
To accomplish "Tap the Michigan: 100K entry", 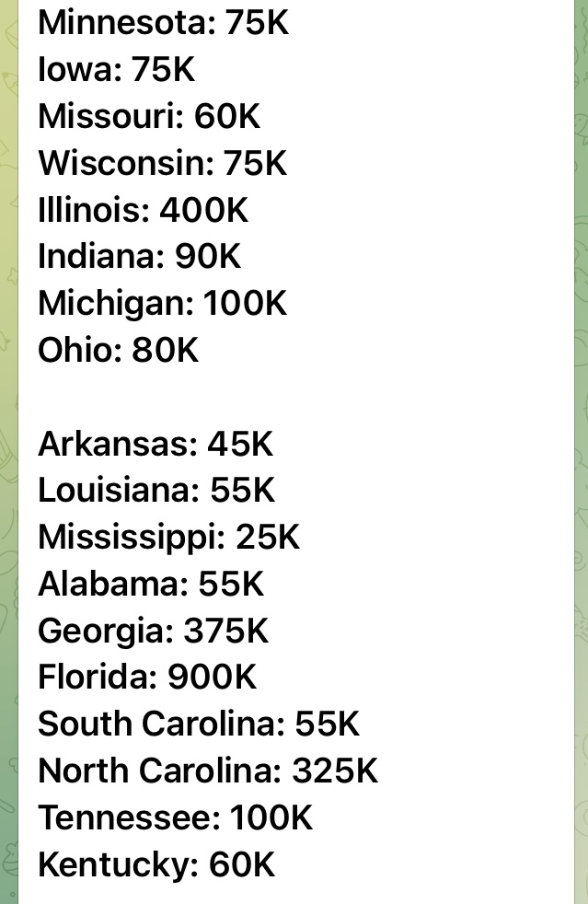I will click(x=163, y=304).
